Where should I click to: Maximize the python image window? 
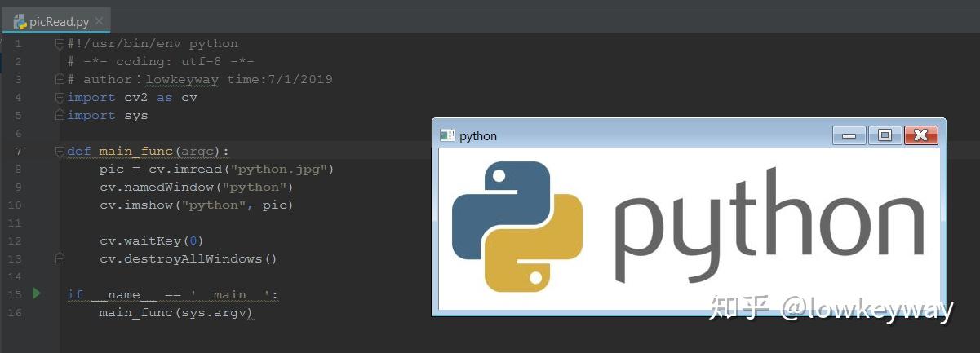pos(885,135)
